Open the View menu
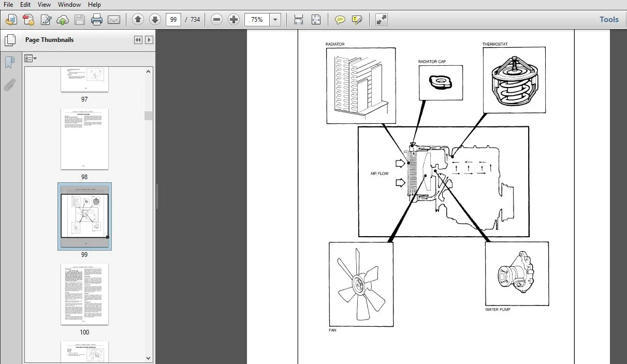 coord(45,5)
